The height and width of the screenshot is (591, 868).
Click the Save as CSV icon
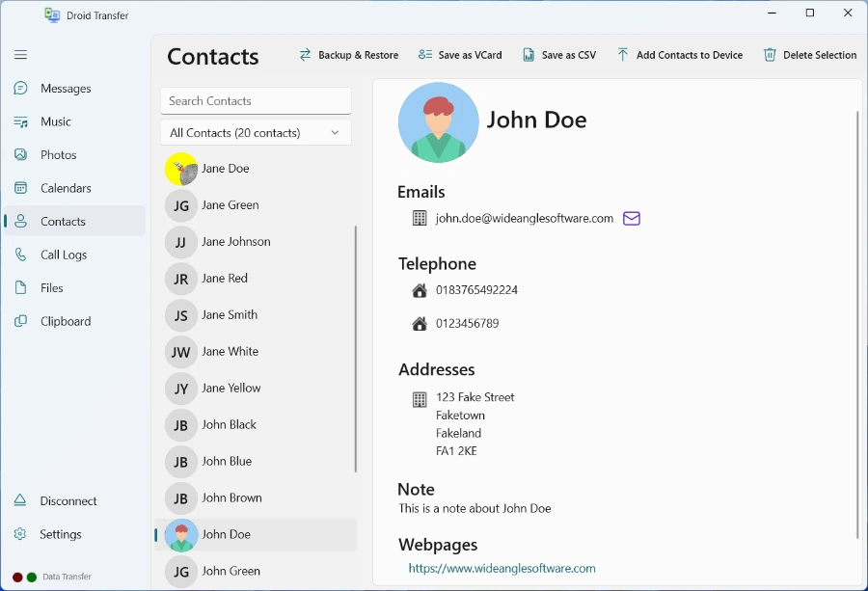pyautogui.click(x=529, y=55)
